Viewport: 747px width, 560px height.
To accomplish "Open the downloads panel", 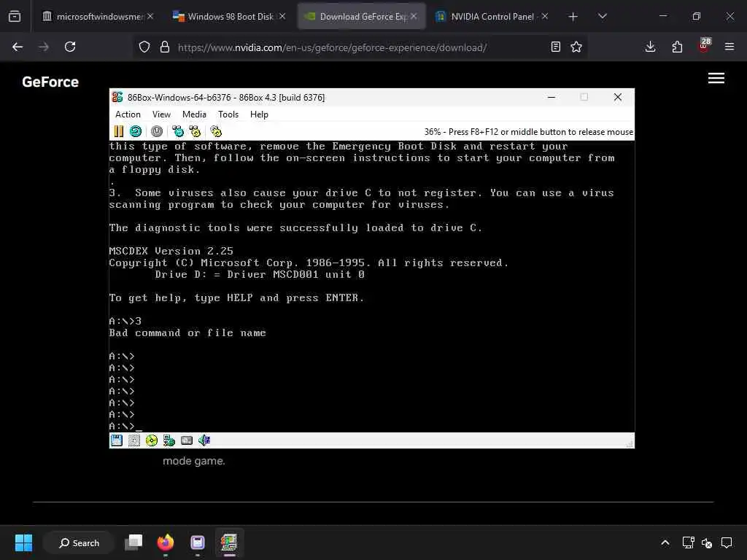I will [x=650, y=47].
